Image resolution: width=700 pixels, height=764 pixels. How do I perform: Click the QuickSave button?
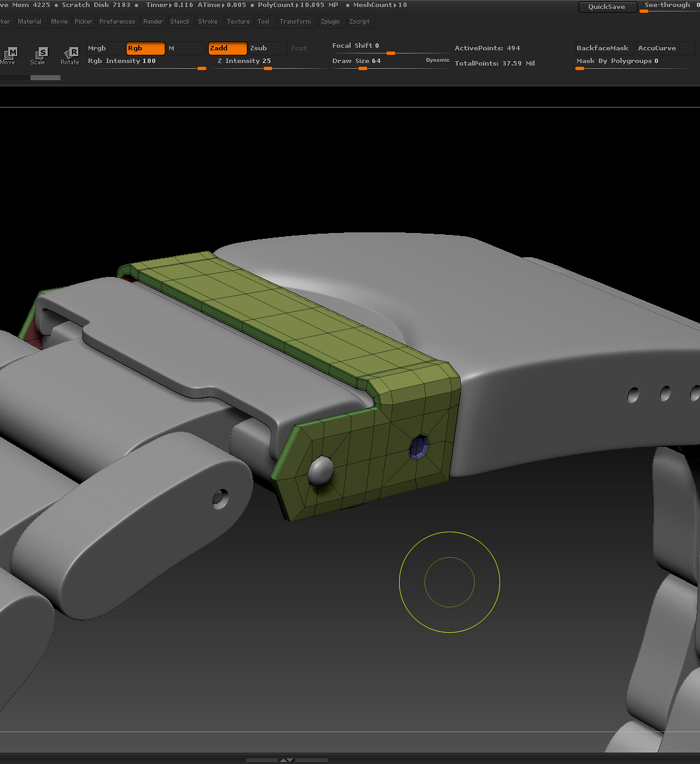click(x=606, y=6)
